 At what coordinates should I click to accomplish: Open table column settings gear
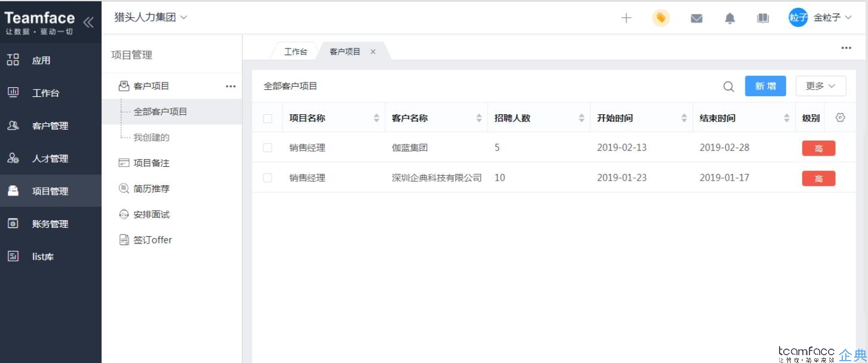840,118
